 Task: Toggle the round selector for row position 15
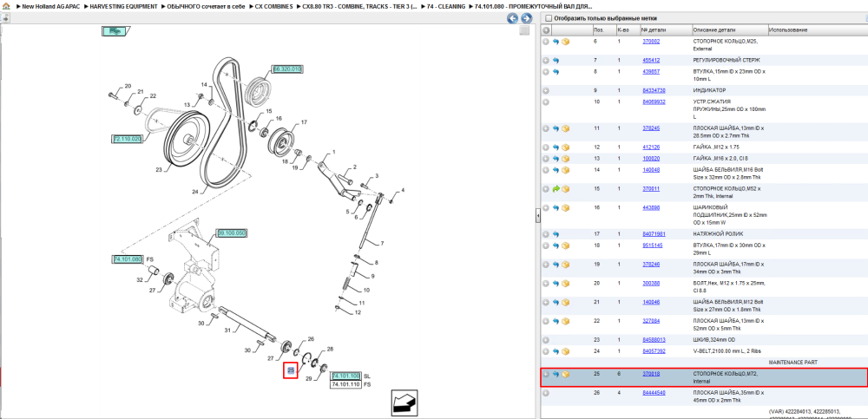coord(546,189)
